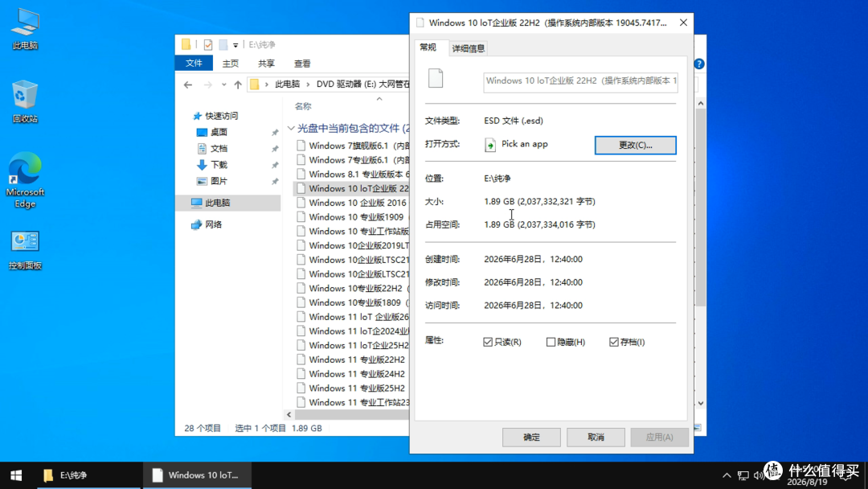The width and height of the screenshot is (868, 489).
Task: Open 图片 in the quick access list
Action: (219, 181)
